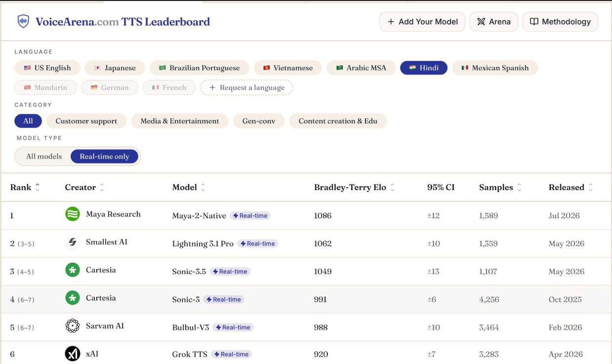This screenshot has width=612, height=364.
Task: Open the Methodology page
Action: [560, 22]
